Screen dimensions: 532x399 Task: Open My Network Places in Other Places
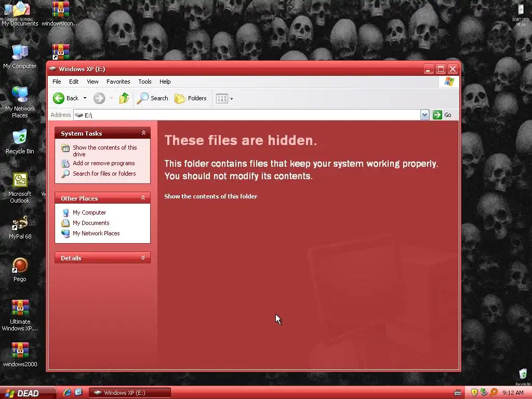tap(96, 233)
